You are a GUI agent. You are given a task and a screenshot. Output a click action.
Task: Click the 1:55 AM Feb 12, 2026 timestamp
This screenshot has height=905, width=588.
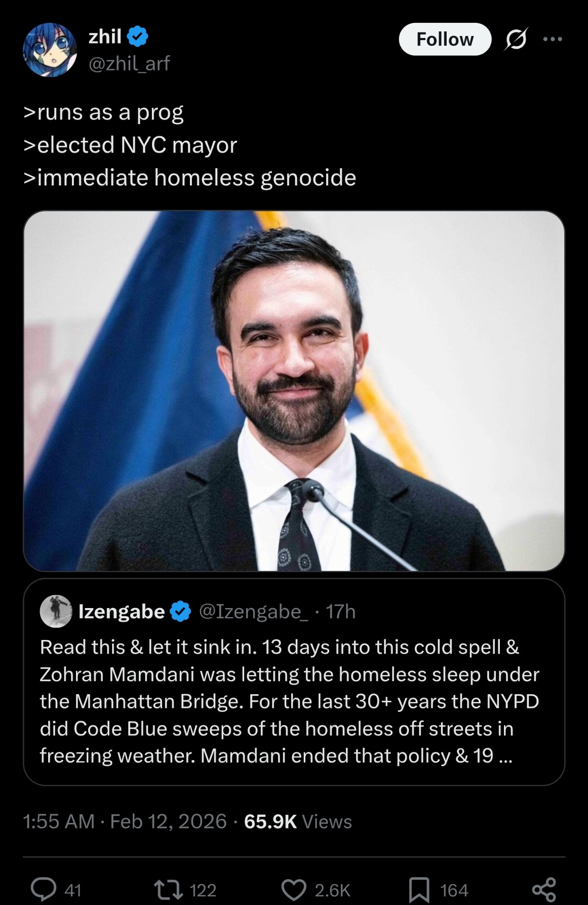[x=125, y=821]
